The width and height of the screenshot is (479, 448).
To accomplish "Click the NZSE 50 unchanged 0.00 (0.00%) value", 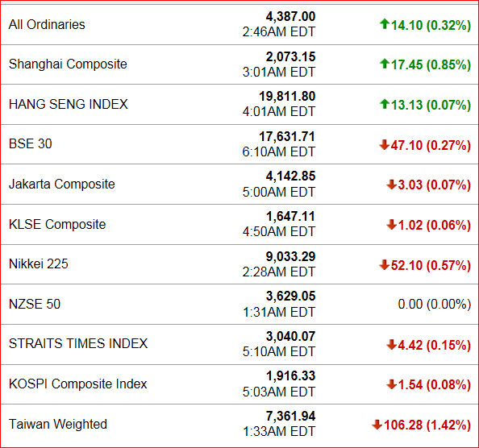I will (x=435, y=305).
